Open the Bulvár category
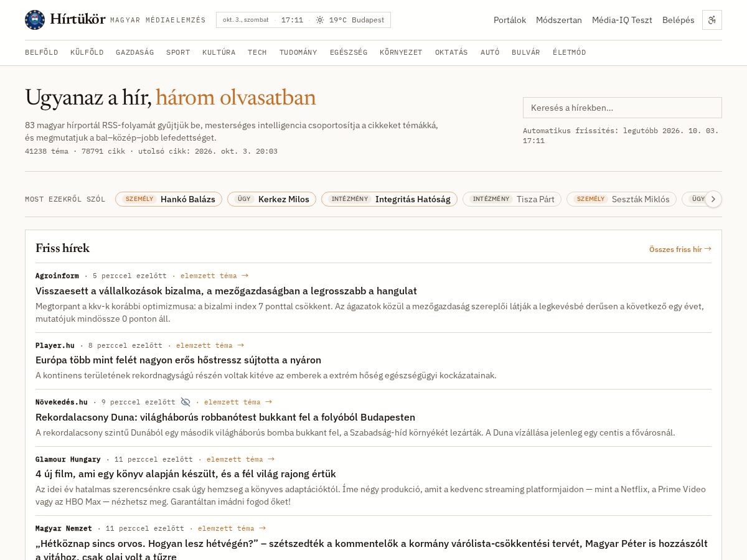This screenshot has width=747, height=560. (526, 52)
